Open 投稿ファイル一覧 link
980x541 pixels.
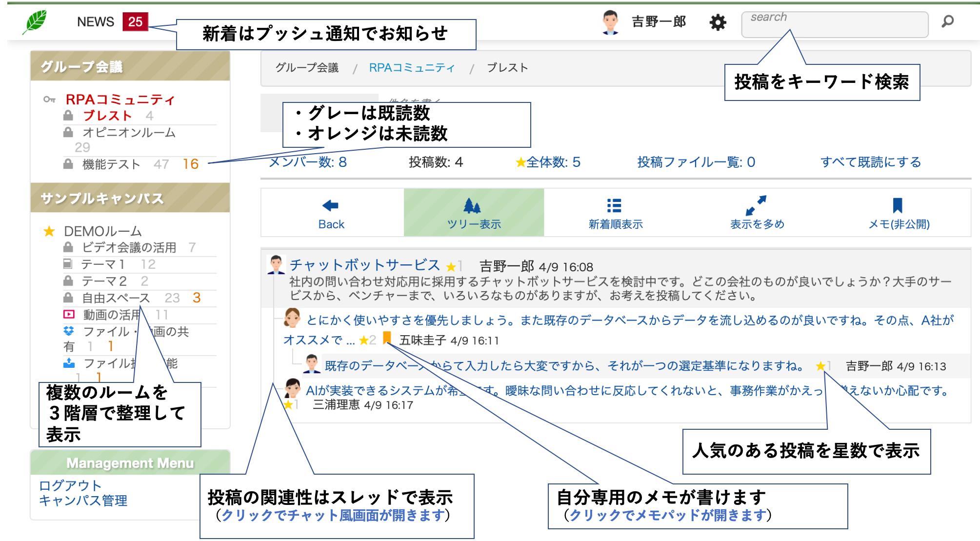click(696, 162)
